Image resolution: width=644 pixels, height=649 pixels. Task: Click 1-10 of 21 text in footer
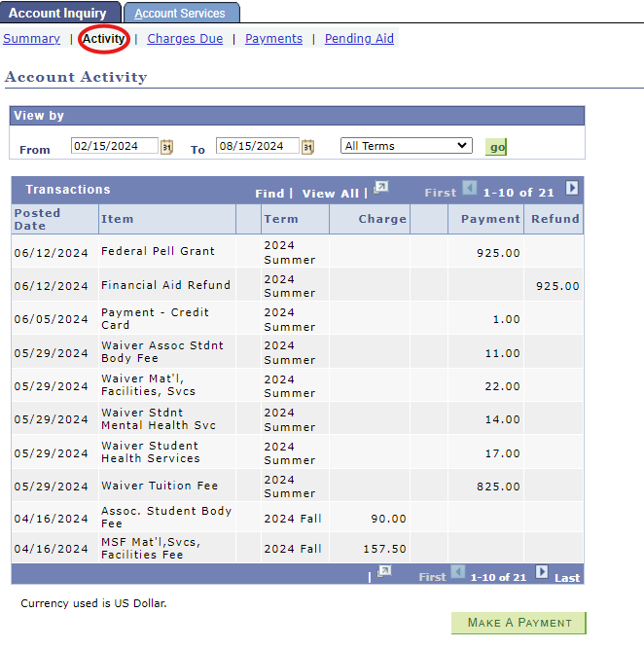pos(498,577)
